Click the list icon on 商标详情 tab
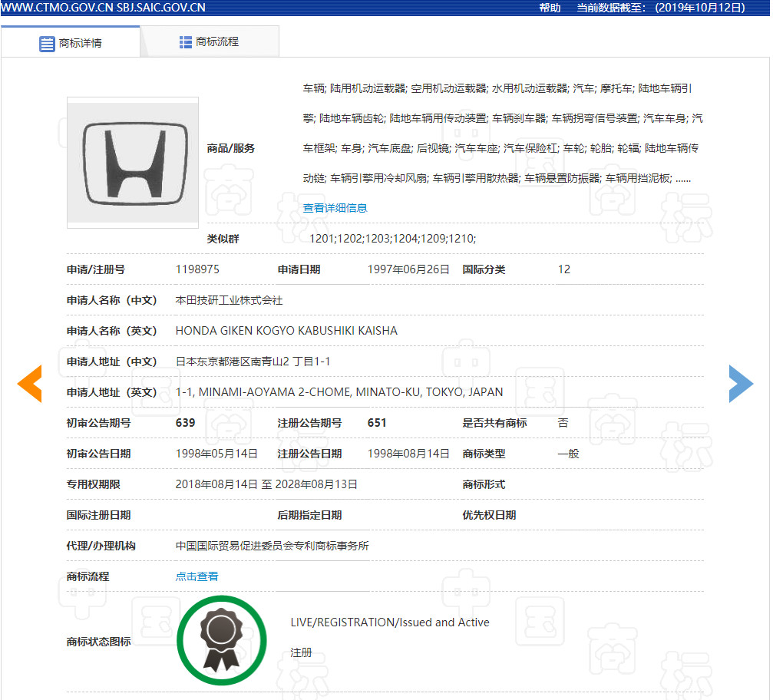Screen dimensions: 773x700 pyautogui.click(x=47, y=44)
